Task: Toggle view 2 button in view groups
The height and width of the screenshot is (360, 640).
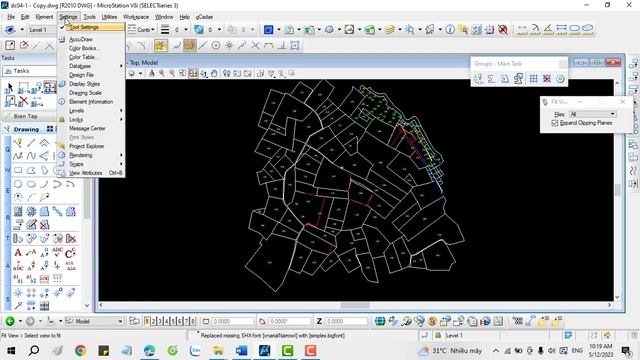Action: coord(154,321)
